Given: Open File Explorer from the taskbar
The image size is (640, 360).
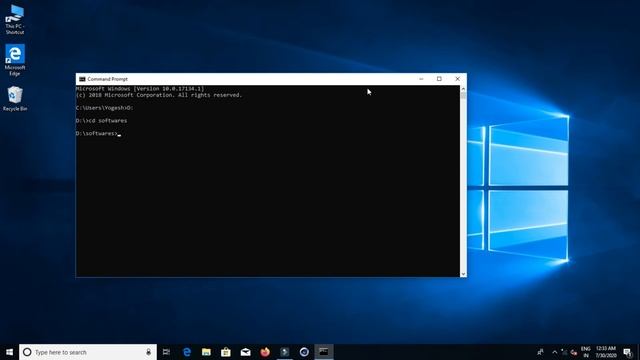Looking at the screenshot, I should tap(206, 352).
